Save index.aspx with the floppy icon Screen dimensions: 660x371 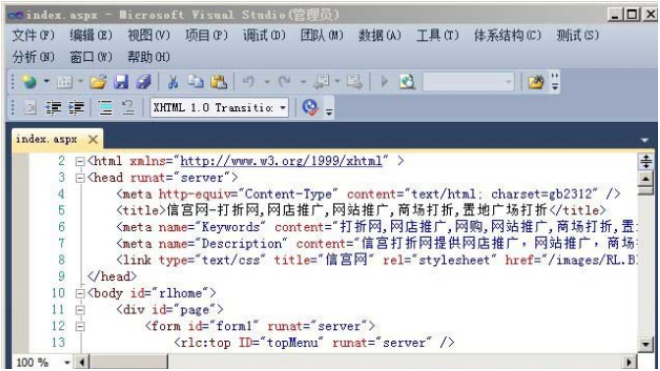coord(121,82)
